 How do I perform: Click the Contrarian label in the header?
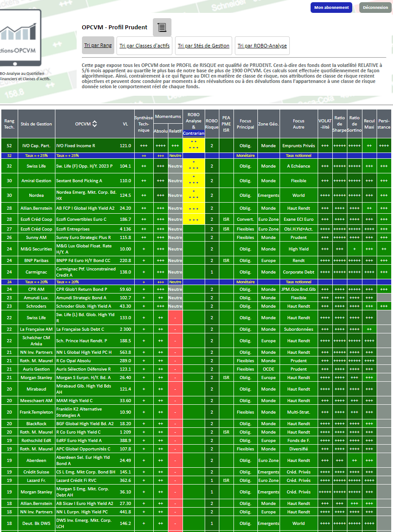(x=194, y=133)
